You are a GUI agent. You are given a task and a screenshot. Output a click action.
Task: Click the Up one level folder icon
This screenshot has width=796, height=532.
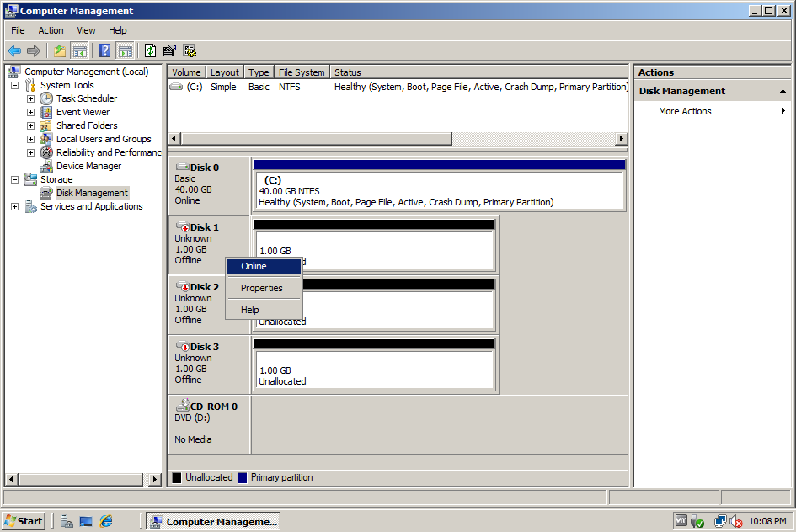(x=60, y=51)
